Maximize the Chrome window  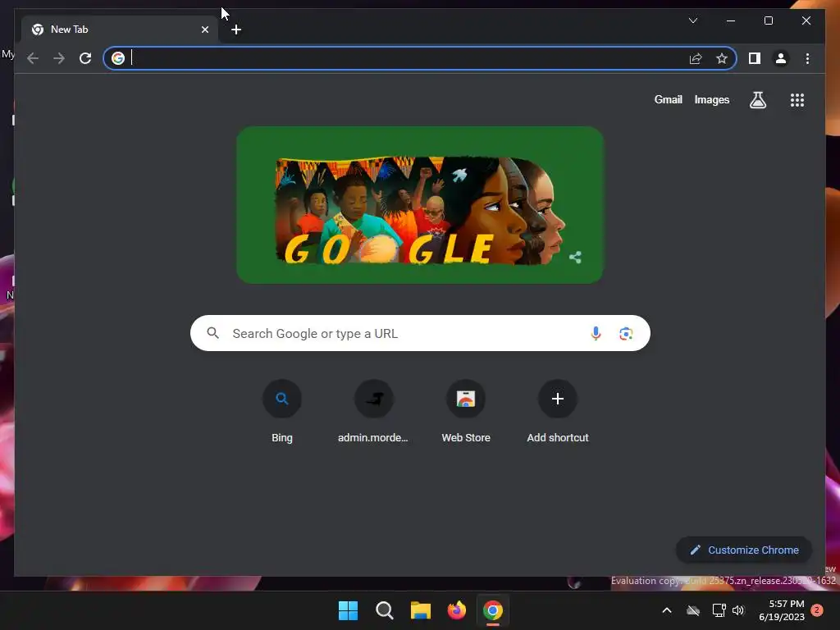tap(768, 21)
